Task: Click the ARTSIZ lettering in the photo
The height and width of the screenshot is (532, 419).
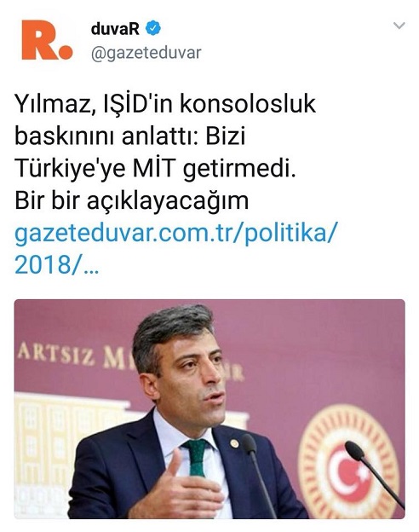Action: tap(56, 355)
